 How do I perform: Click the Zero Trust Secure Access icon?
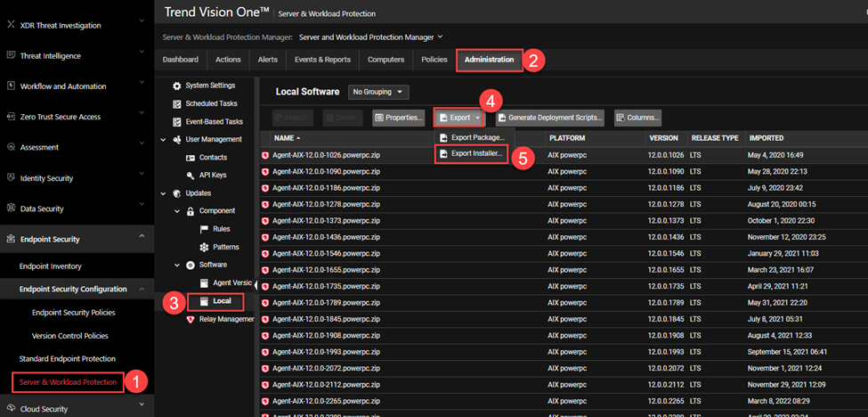(x=10, y=117)
